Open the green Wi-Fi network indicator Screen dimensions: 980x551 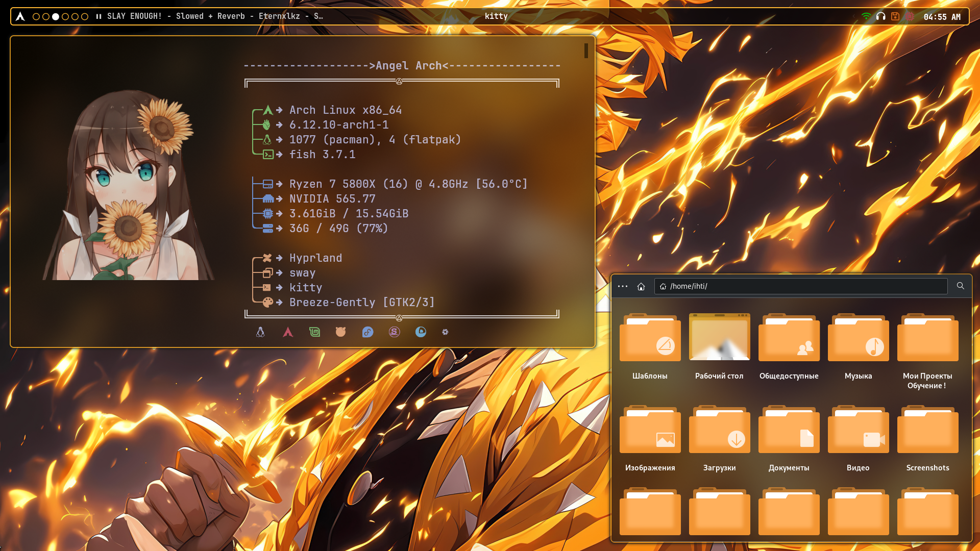[x=866, y=16]
